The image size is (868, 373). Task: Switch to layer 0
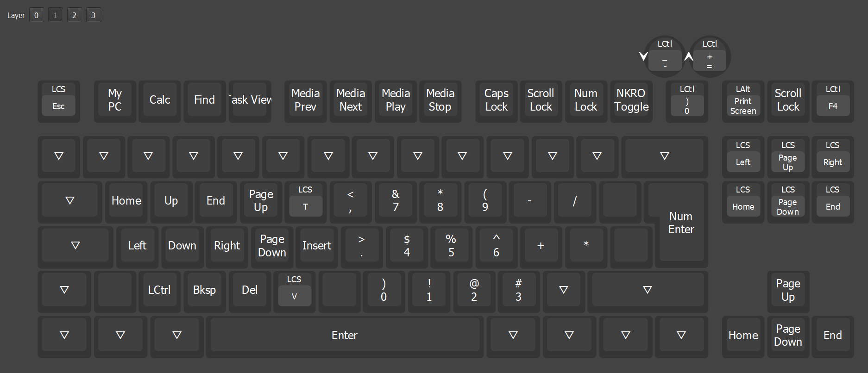[37, 15]
